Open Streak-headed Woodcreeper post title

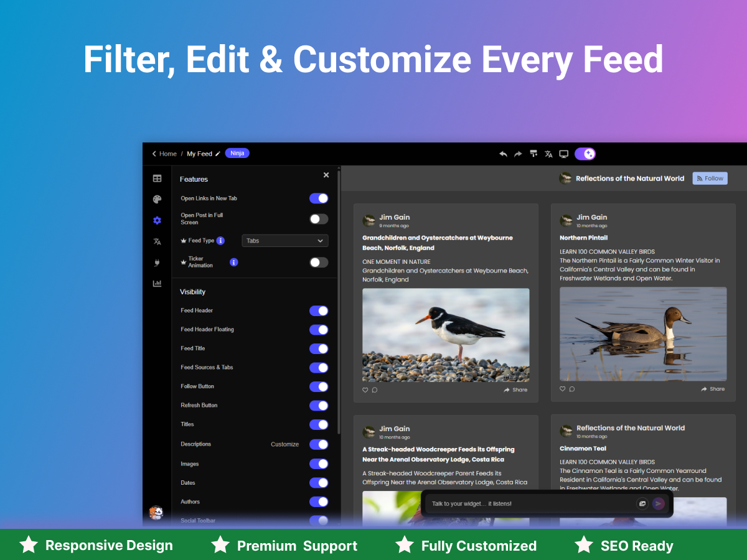438,454
